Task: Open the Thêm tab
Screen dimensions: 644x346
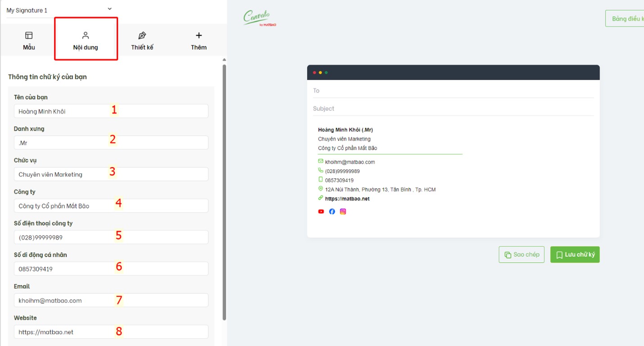Action: click(199, 41)
